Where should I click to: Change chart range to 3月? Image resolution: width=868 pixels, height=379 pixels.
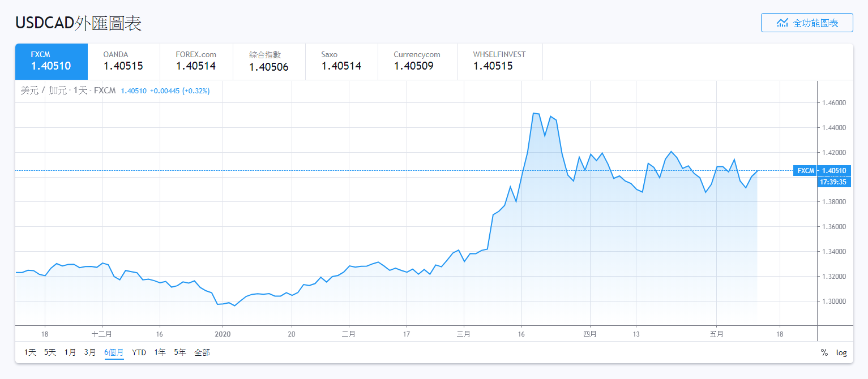coord(89,352)
